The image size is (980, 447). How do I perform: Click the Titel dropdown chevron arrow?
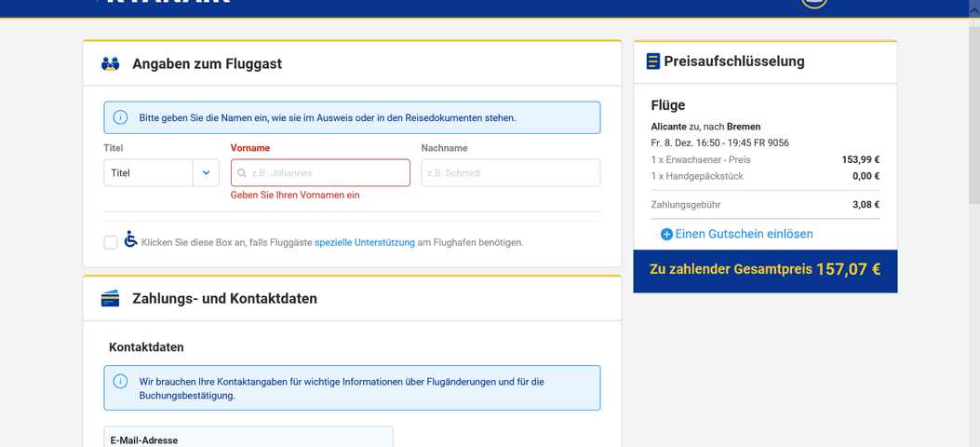pos(206,173)
